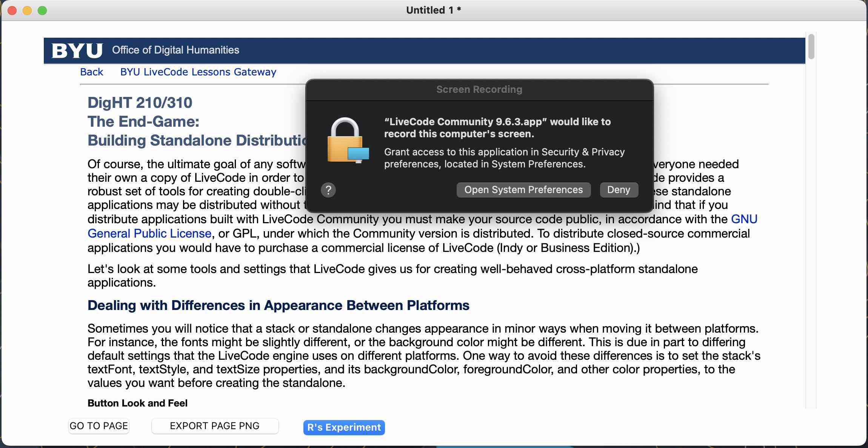Image resolution: width=868 pixels, height=448 pixels.
Task: Click the Dealing with Differences in Appearance heading
Action: click(x=278, y=305)
